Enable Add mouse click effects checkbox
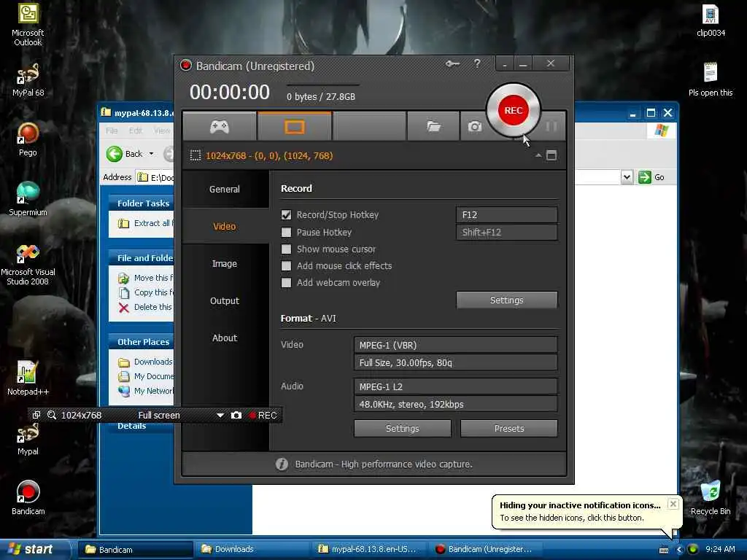The width and height of the screenshot is (747, 560). [286, 265]
